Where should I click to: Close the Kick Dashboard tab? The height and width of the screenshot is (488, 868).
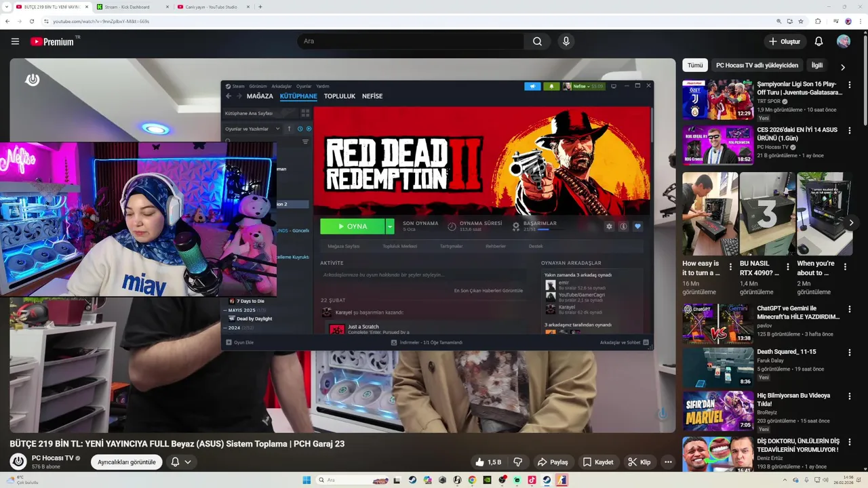(167, 7)
